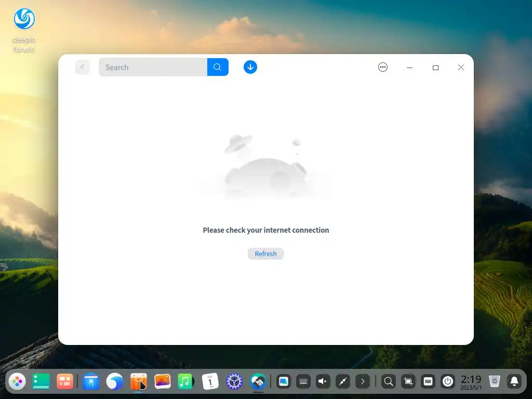
Task: Maximize the App Store window
Action: (x=436, y=68)
